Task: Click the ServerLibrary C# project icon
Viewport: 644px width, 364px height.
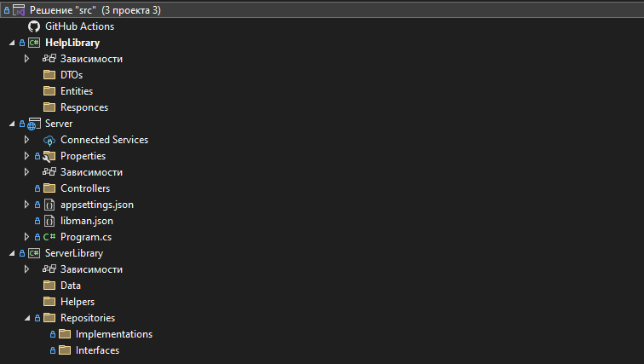Action: pyautogui.click(x=34, y=253)
